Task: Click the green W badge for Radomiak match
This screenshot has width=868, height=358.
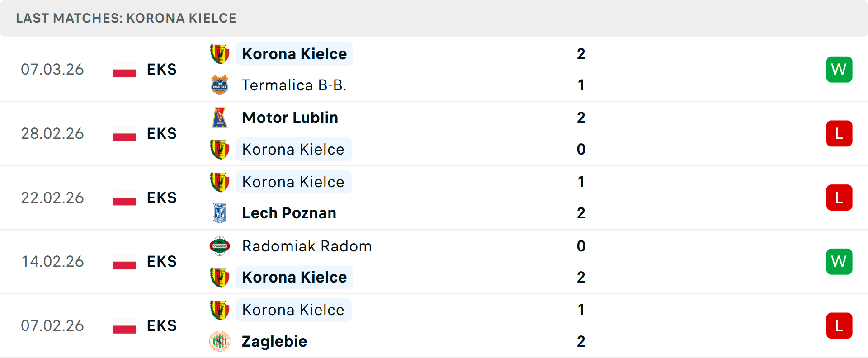Action: [x=839, y=261]
